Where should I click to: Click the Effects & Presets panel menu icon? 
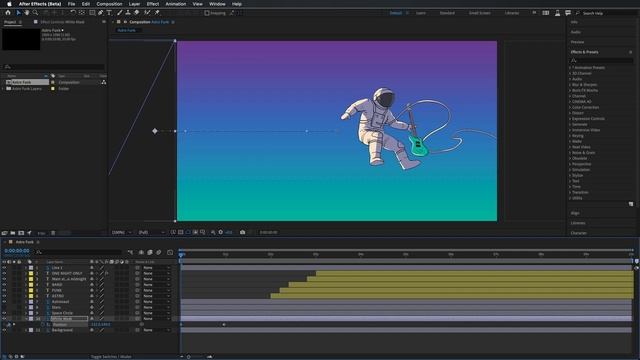click(631, 52)
